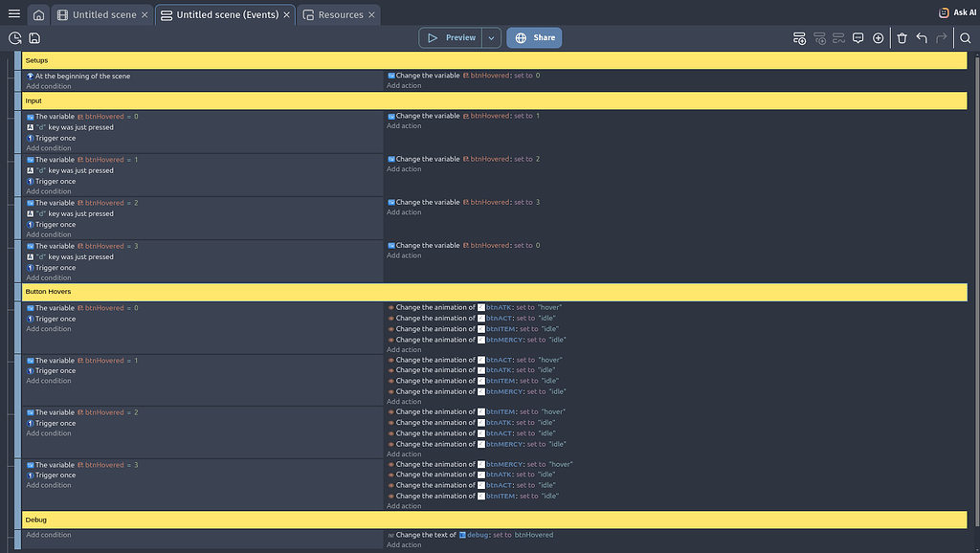Click the 'btnHovered = 3' condition in Input

(x=82, y=246)
